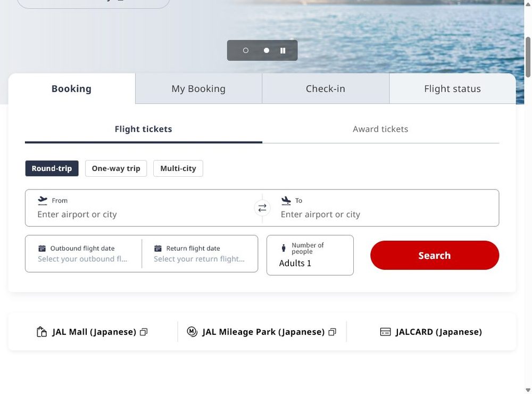Click the To airport or city field
The width and height of the screenshot is (532, 394).
(385, 208)
